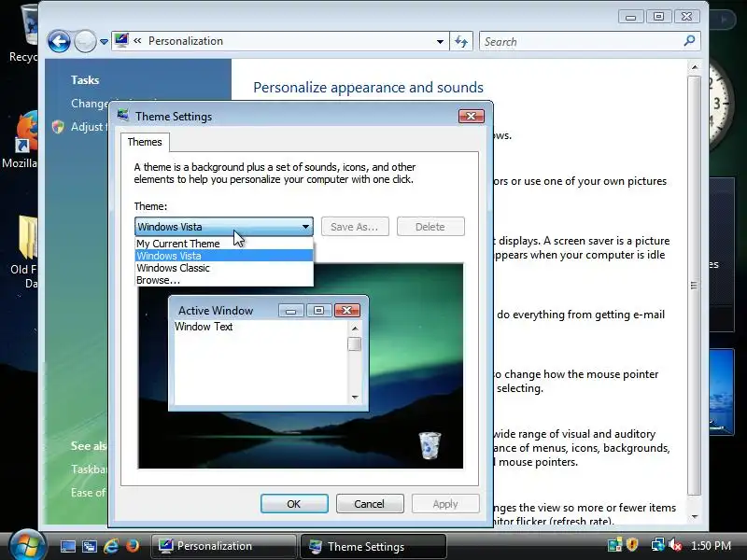Minimize the Personalization window
Screen dimensions: 747x560
coord(631,17)
